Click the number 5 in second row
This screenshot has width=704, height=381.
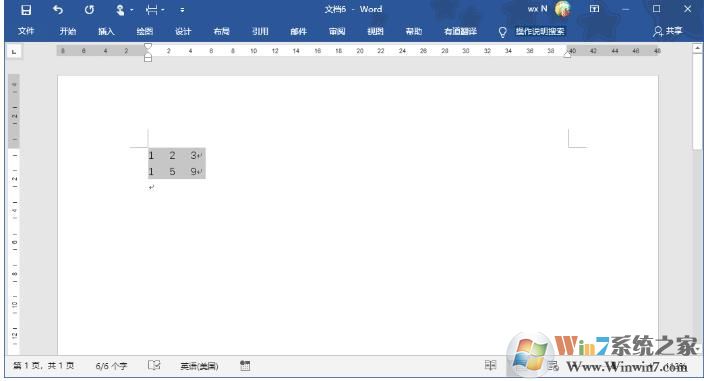tap(172, 171)
